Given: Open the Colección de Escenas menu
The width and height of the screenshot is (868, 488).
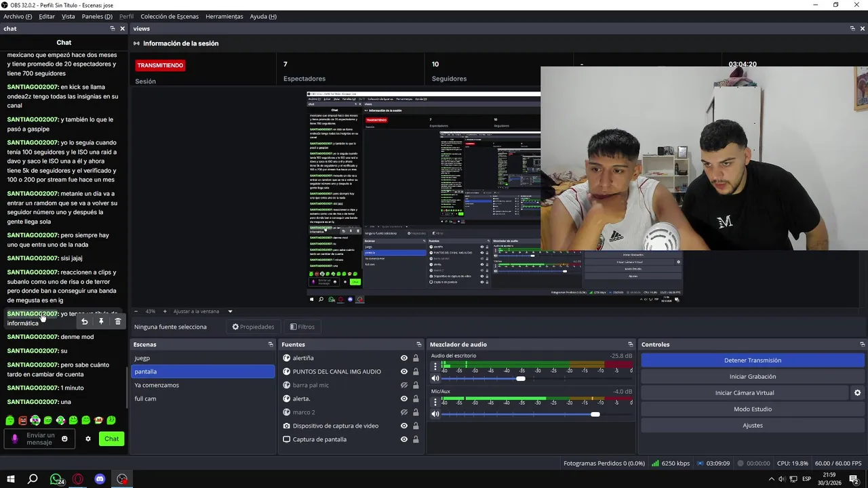Looking at the screenshot, I should pos(170,16).
